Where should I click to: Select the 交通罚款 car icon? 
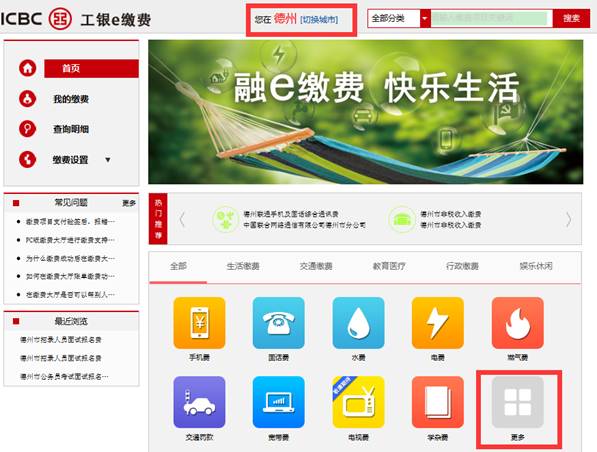click(199, 402)
